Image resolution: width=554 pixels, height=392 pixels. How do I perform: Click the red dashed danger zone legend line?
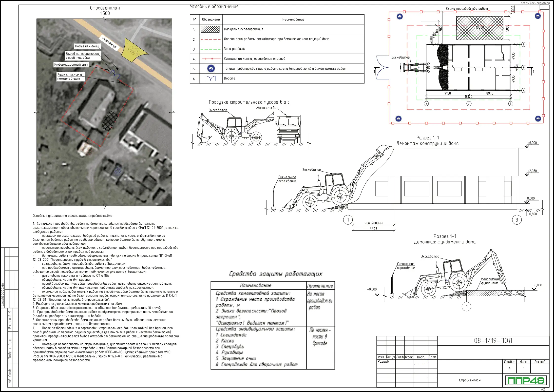[210, 39]
